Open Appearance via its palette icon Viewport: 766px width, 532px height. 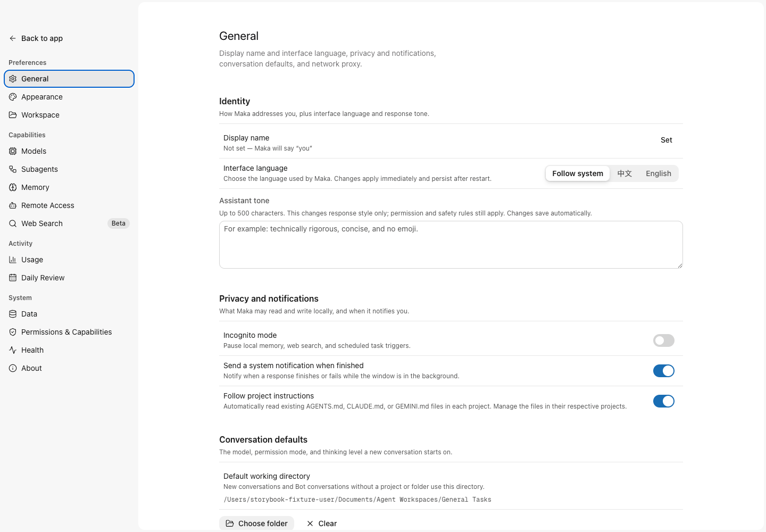13,97
